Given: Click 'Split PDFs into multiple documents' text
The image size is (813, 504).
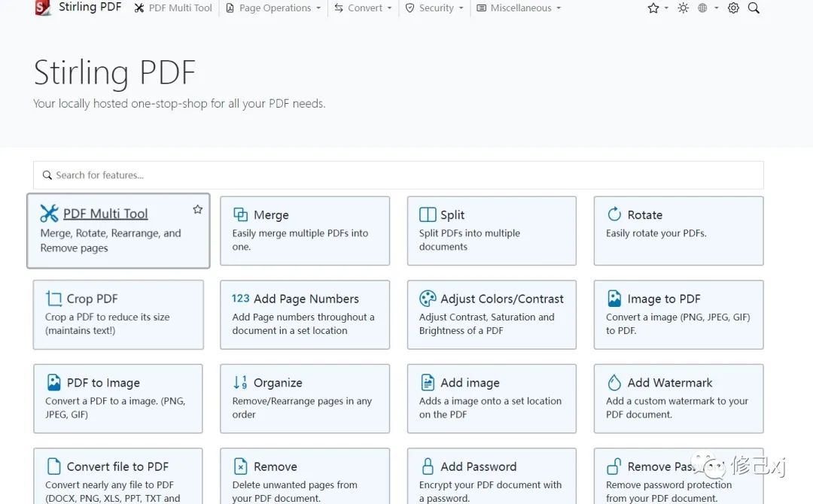Looking at the screenshot, I should click(x=469, y=240).
